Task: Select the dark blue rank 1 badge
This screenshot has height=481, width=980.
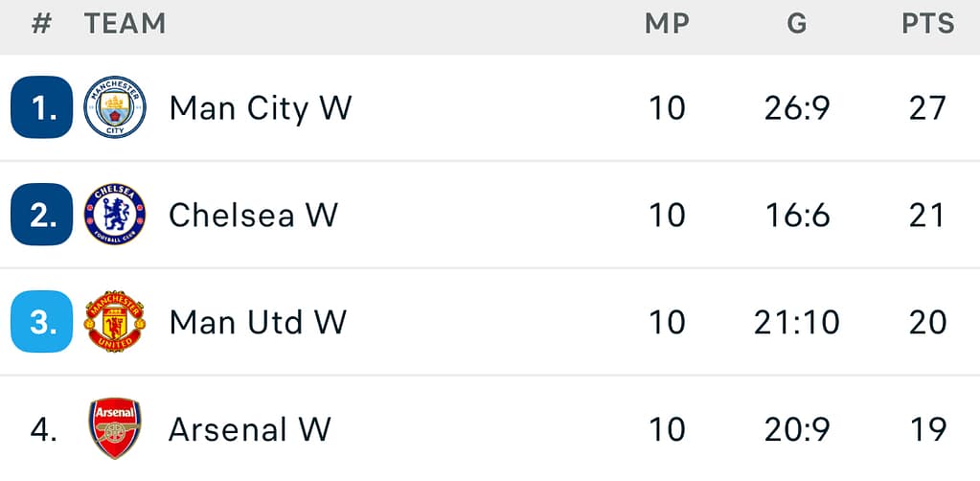Action: point(42,107)
